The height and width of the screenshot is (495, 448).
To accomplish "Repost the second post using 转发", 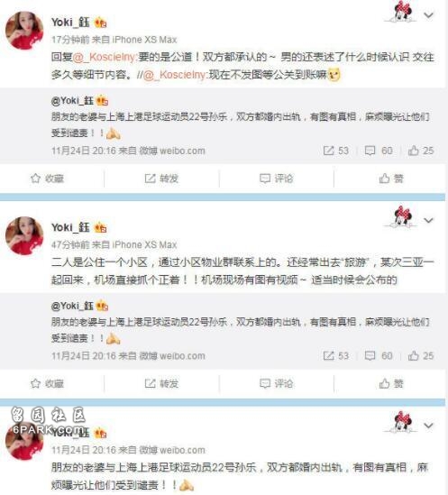I will [161, 383].
